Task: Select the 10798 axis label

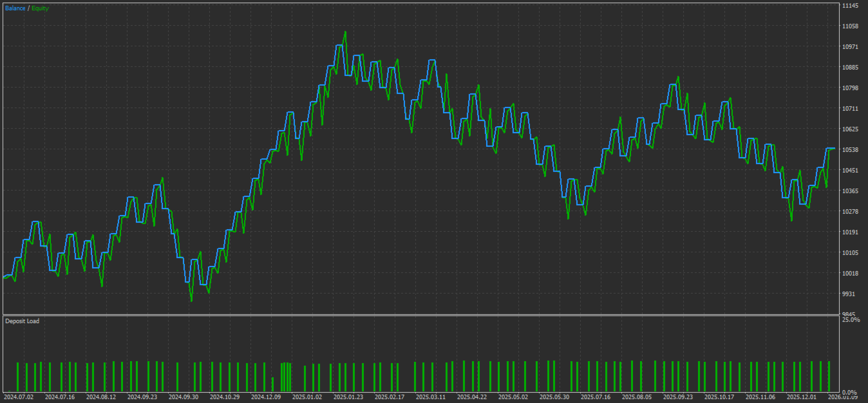Action: (x=850, y=88)
